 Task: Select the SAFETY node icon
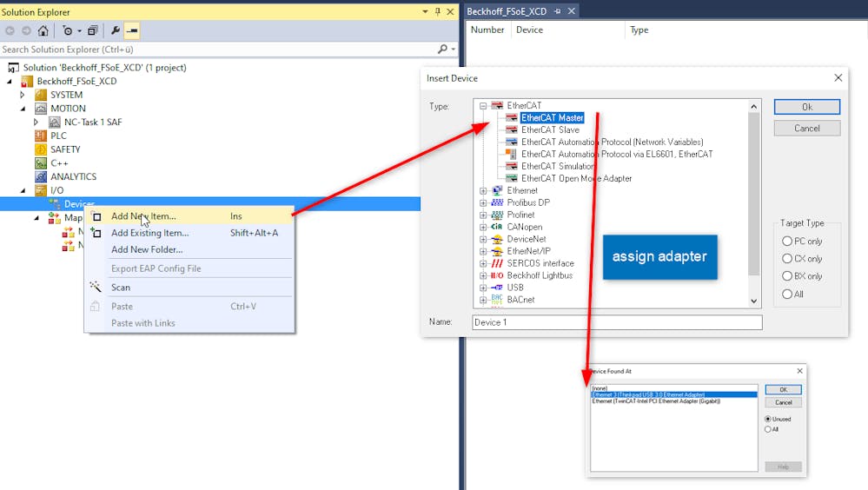[41, 149]
